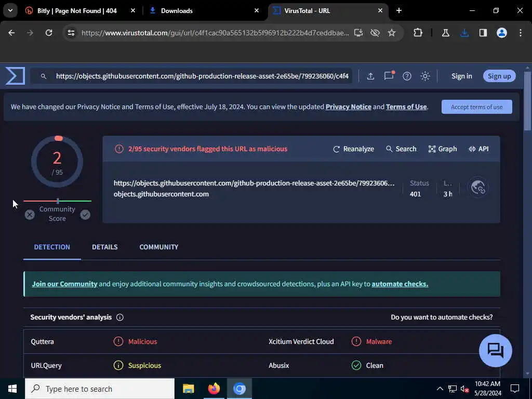Click the Community Score slider bar
This screenshot has width=532, height=399.
pos(57,201)
